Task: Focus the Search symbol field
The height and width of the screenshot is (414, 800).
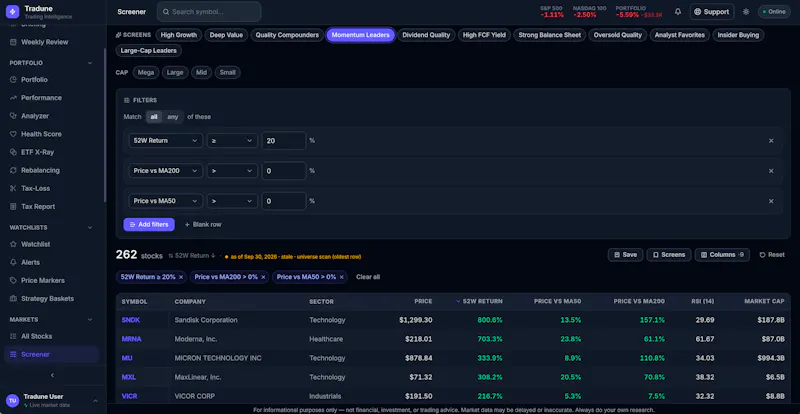Action: tap(209, 12)
